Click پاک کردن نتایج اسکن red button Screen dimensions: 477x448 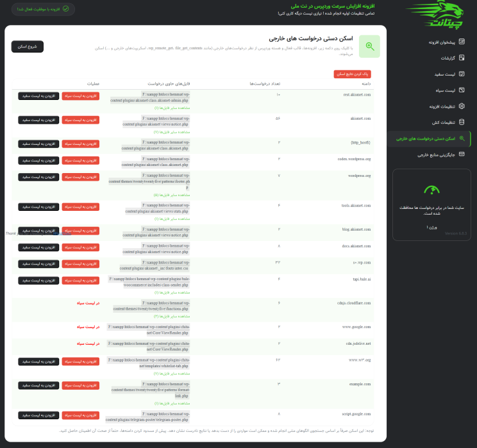point(352,74)
